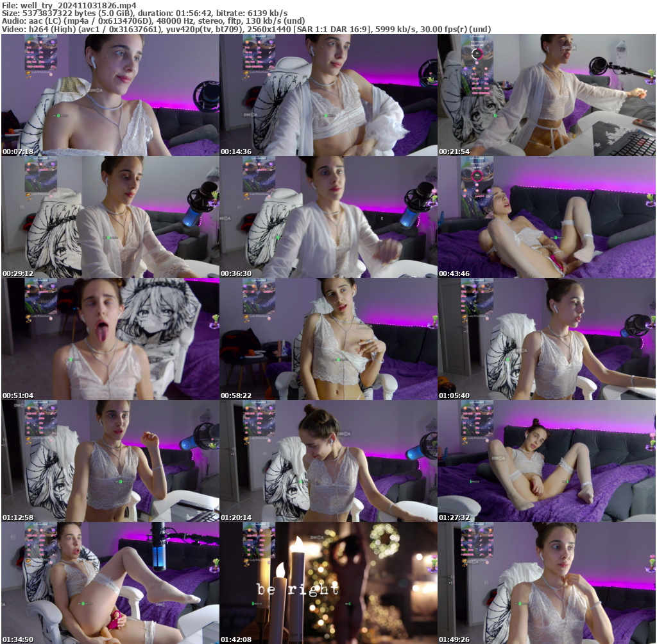This screenshot has height=644, width=657.
Task: Click the circular Lovense progress ring overlay
Action: pyautogui.click(x=477, y=54)
